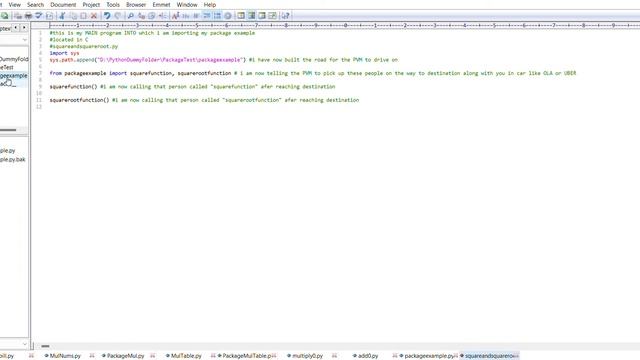Open the View menu
Image resolution: width=640 pixels, height=360 pixels.
[x=14, y=4]
